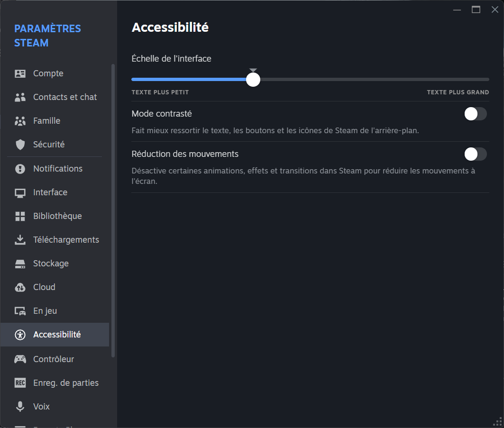Click the window resize grip

497,422
